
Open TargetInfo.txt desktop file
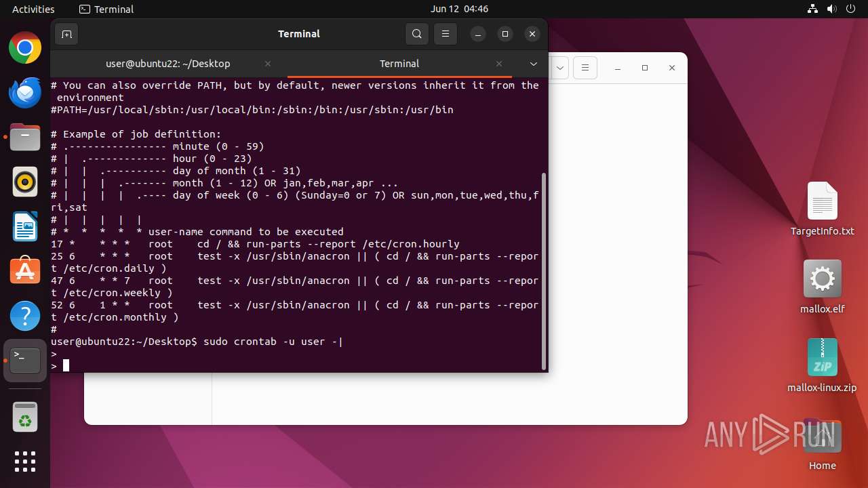pos(822,209)
